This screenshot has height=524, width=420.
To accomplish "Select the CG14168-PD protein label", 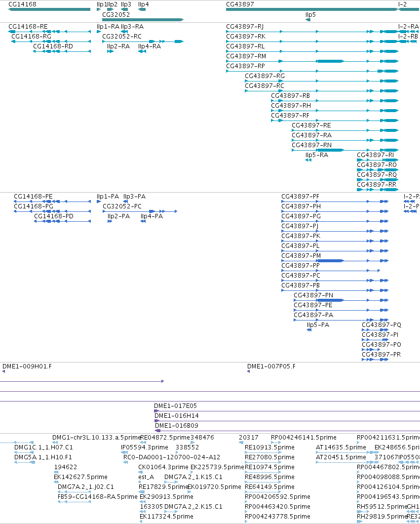I will click(54, 216).
